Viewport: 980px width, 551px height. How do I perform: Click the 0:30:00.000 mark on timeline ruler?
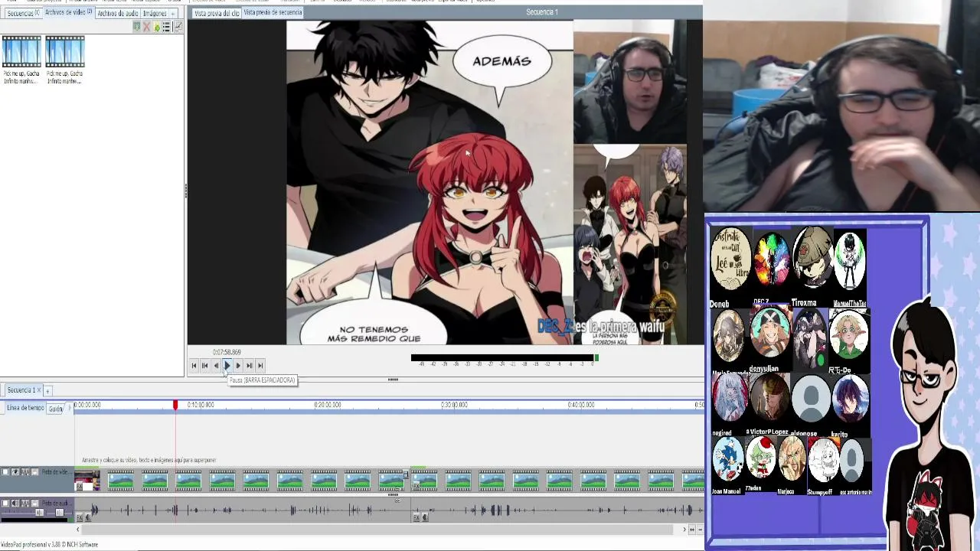coord(454,405)
